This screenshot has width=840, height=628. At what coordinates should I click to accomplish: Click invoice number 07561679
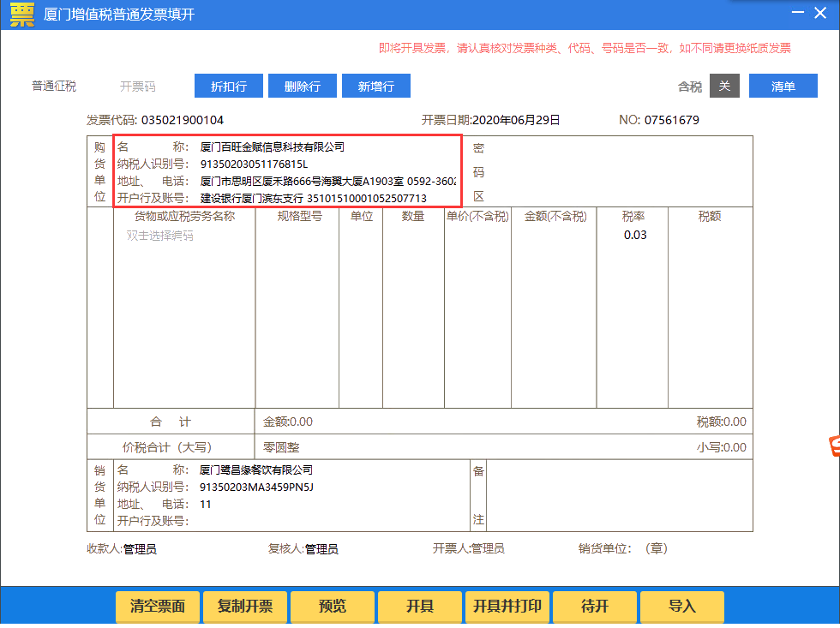click(672, 120)
